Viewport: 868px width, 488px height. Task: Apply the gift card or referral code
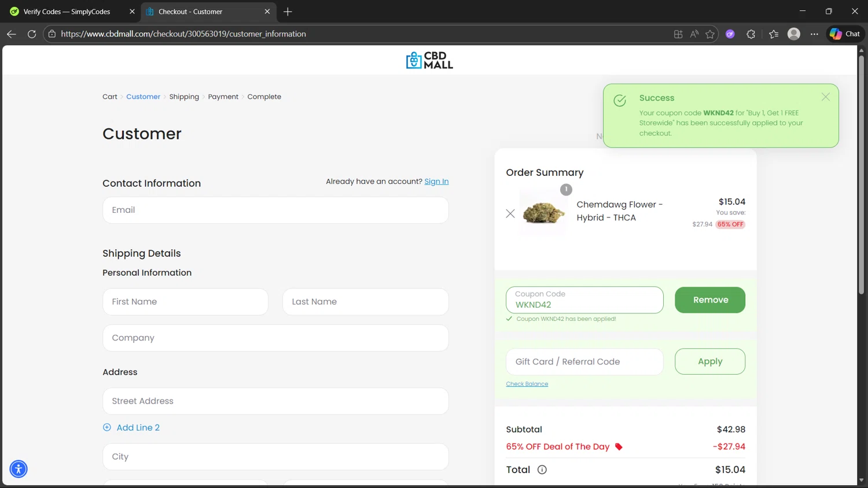click(x=710, y=361)
